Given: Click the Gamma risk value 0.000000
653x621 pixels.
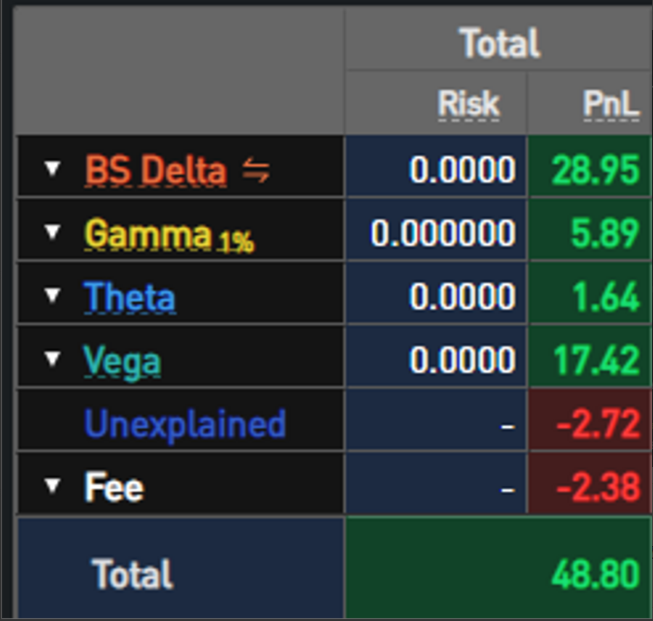Looking at the screenshot, I should point(443,234).
